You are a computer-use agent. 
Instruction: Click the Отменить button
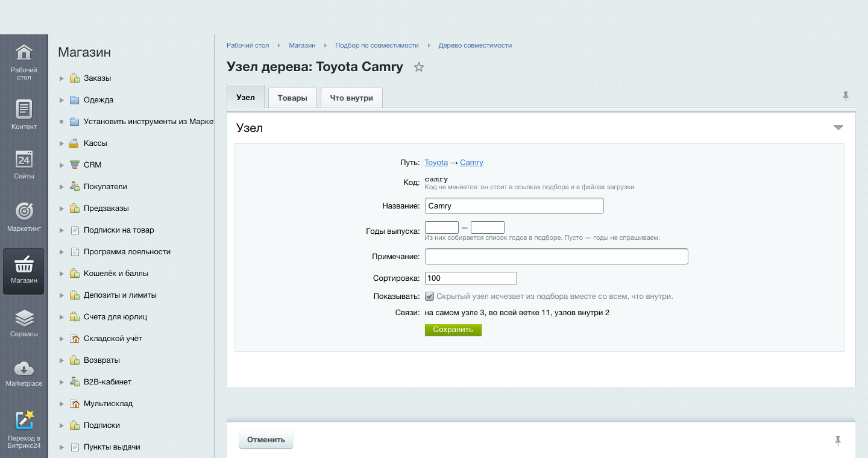(266, 440)
